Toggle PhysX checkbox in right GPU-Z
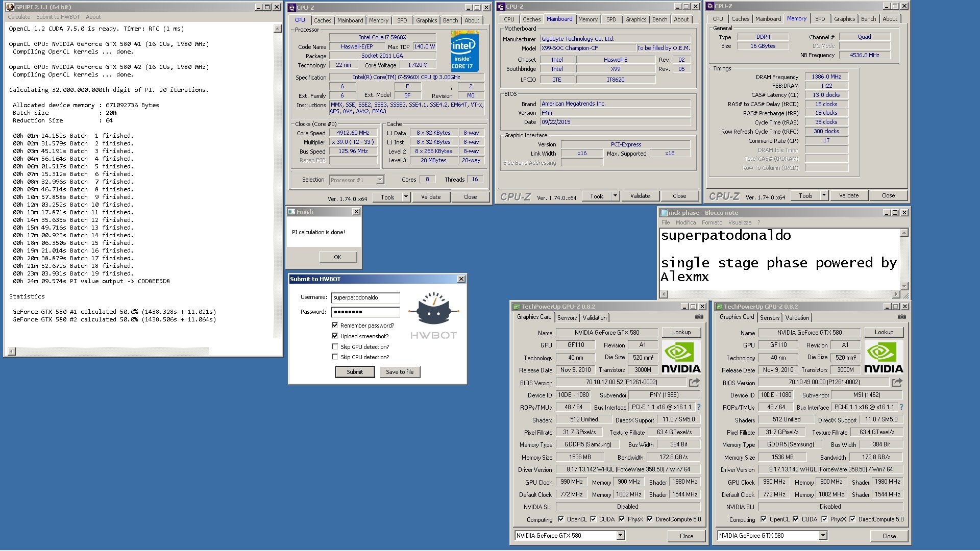Screen dimensions: 980x551 824,519
